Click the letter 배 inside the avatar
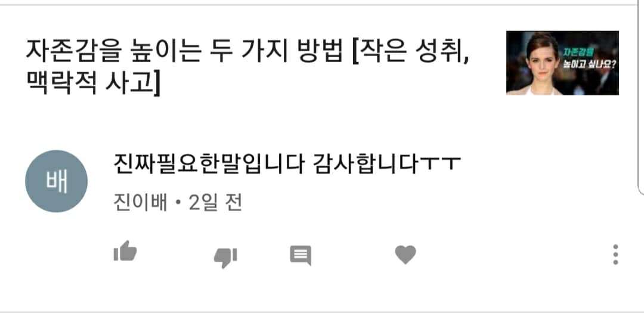Screen dimensions: 644x313 56,182
